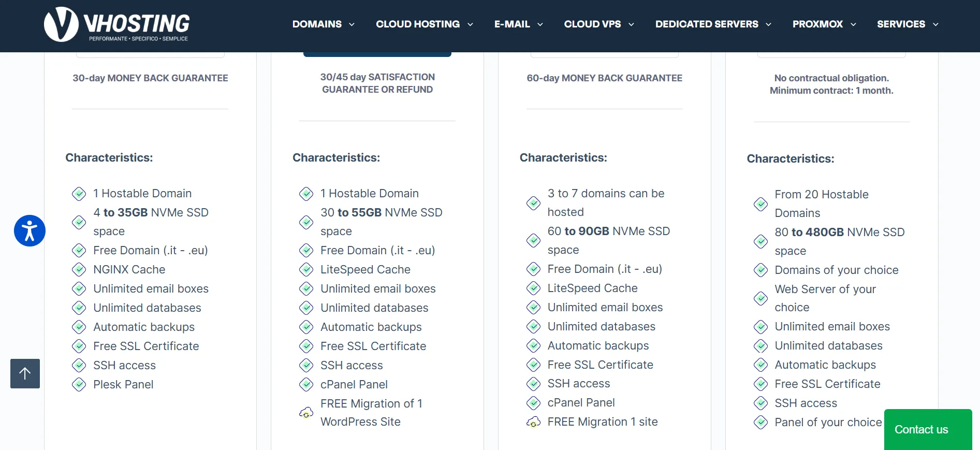This screenshot has width=980, height=450.
Task: Click checkmark beside SSH access in first plan
Action: coord(79,365)
